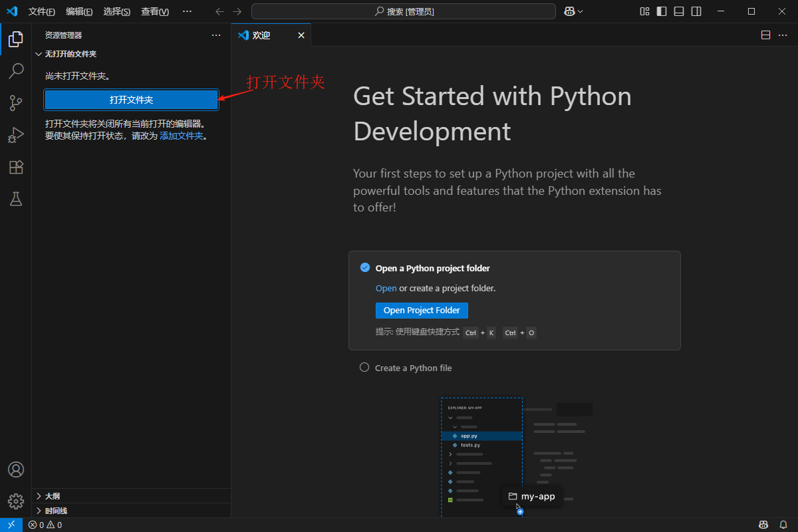Image resolution: width=798 pixels, height=532 pixels.
Task: Open the 文件(F) menu
Action: point(42,11)
